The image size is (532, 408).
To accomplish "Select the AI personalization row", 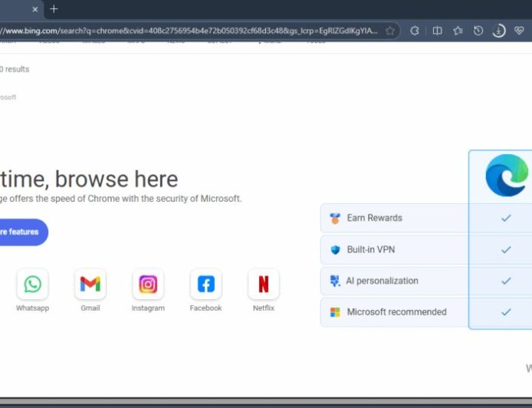I will [x=426, y=281].
